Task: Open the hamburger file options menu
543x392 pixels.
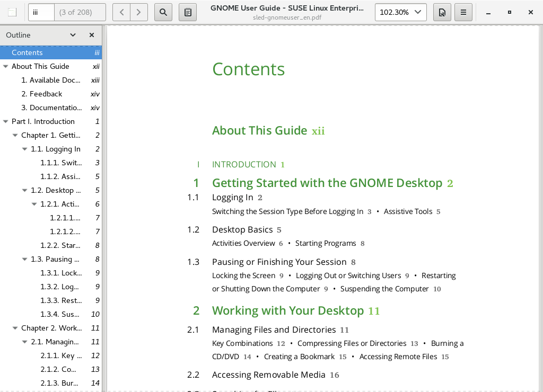Action: [463, 12]
